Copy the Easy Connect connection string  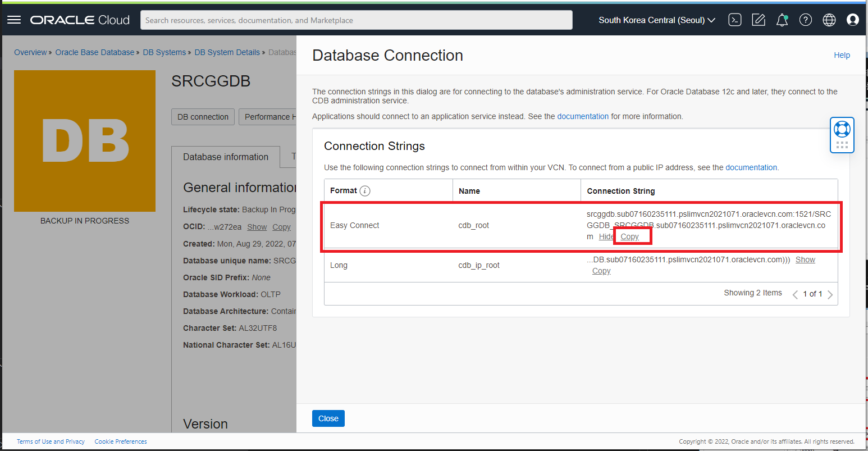click(629, 236)
